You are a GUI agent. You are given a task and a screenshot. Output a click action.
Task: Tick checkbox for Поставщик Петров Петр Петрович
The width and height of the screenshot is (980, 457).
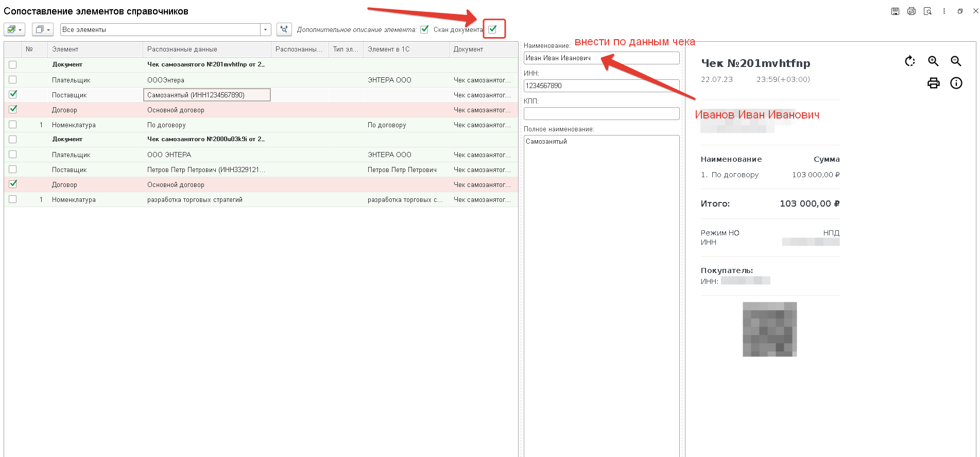[13, 170]
